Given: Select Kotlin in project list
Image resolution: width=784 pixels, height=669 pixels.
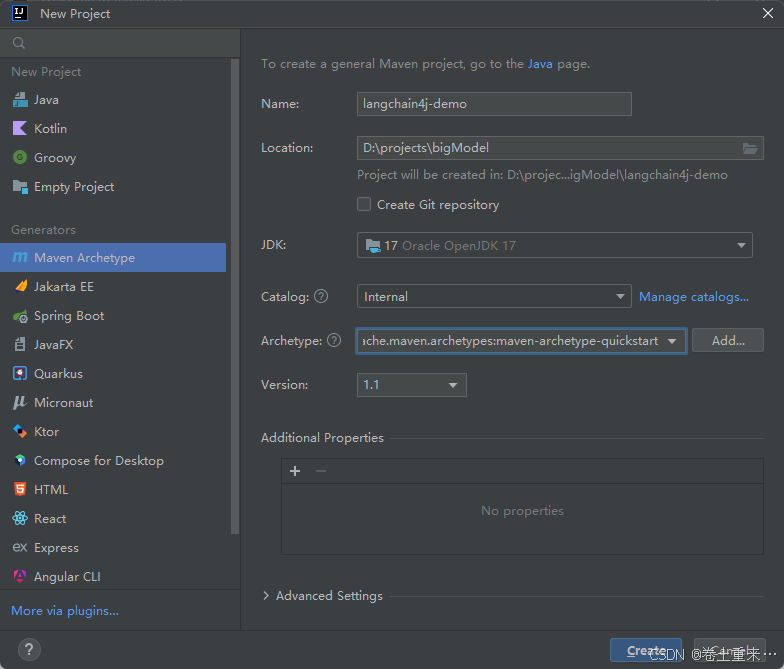Looking at the screenshot, I should point(113,128).
